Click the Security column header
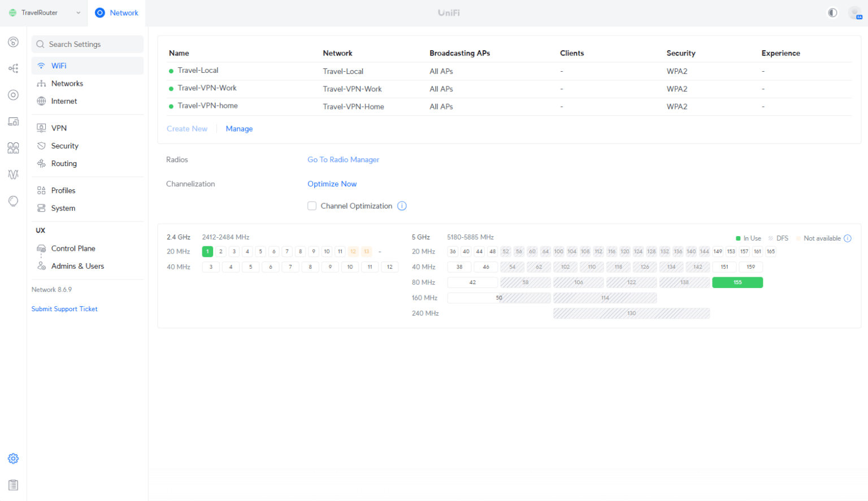The height and width of the screenshot is (501, 868). (x=681, y=53)
